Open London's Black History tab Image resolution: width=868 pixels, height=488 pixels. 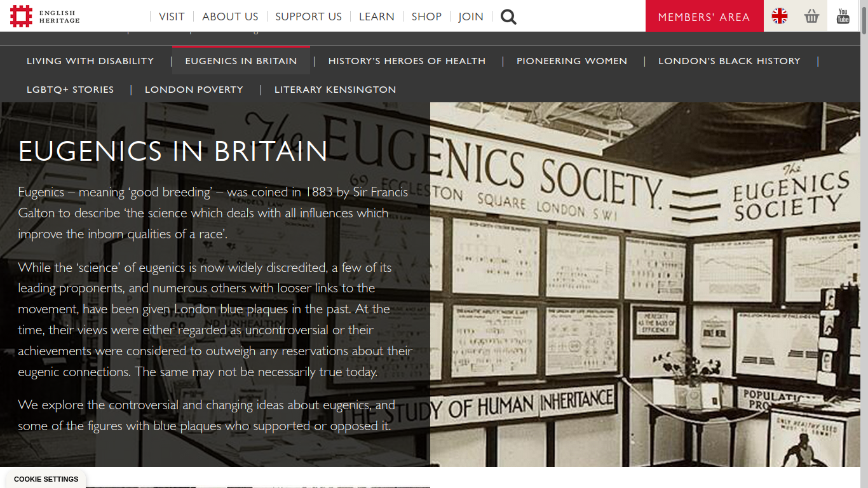pyautogui.click(x=729, y=61)
